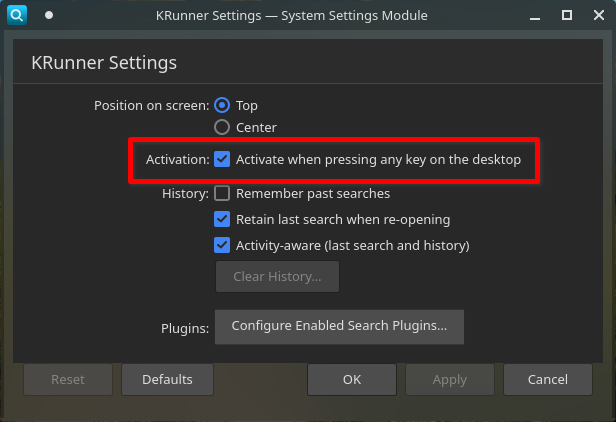Disable Activate when pressing any key checkbox
616x422 pixels.
pyautogui.click(x=222, y=159)
